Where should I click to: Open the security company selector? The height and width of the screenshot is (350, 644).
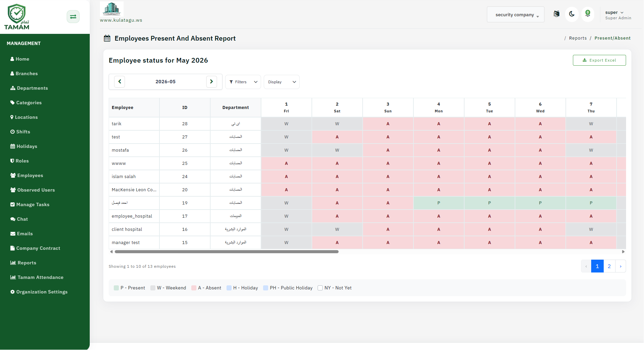pos(516,15)
